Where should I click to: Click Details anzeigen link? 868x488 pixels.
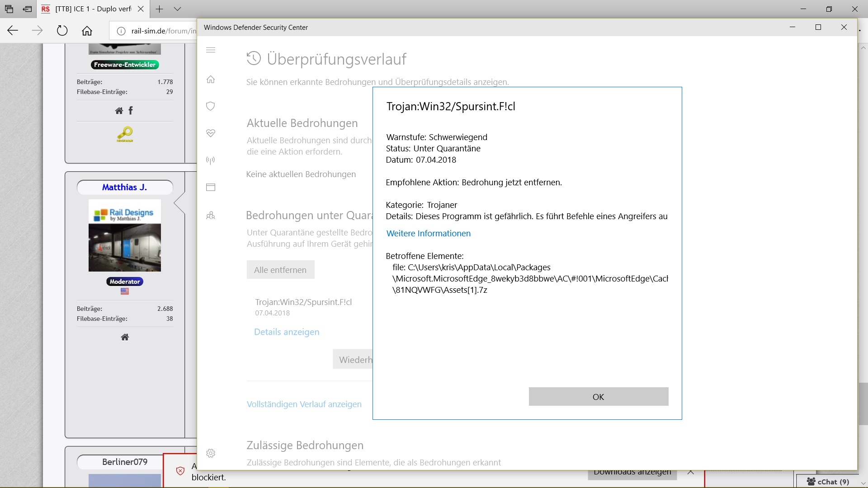click(x=287, y=332)
